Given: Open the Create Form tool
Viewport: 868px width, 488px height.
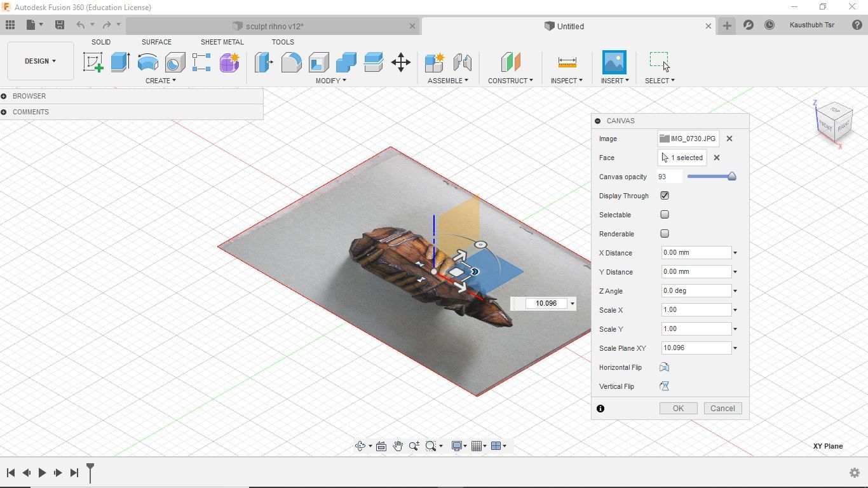Looking at the screenshot, I should [x=228, y=62].
